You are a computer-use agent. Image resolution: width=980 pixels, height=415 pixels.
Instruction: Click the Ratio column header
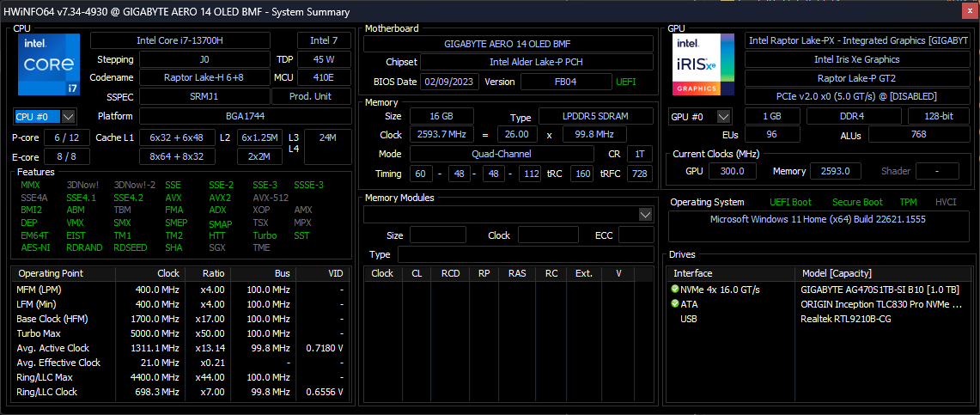[x=208, y=274]
